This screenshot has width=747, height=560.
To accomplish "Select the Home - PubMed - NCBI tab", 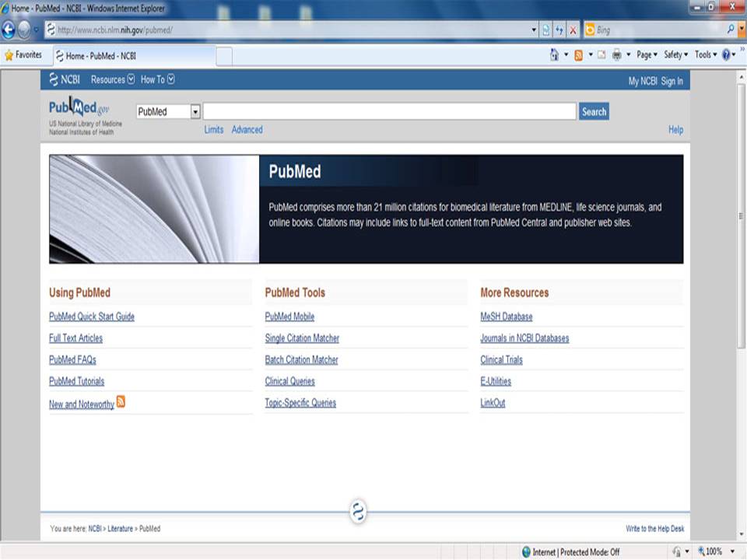I will [135, 56].
